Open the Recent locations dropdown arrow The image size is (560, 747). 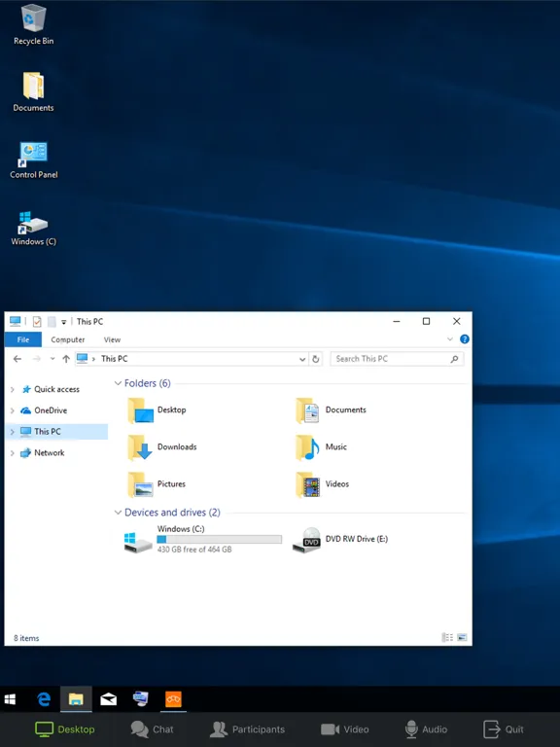[x=52, y=359]
